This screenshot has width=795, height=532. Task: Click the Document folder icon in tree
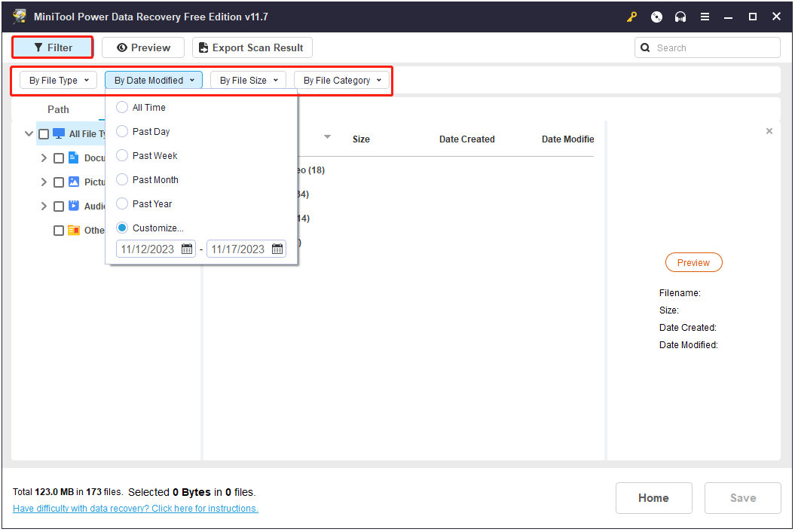[74, 157]
